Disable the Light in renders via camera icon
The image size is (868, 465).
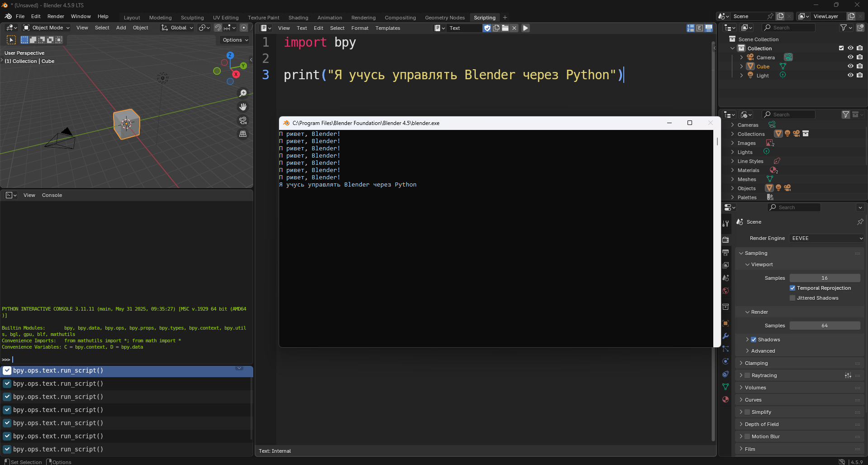tap(859, 75)
